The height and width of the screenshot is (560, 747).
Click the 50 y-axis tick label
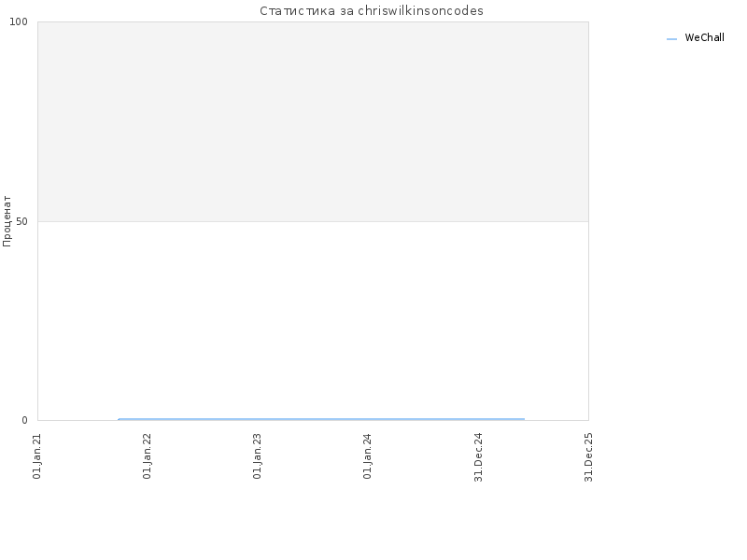(21, 221)
